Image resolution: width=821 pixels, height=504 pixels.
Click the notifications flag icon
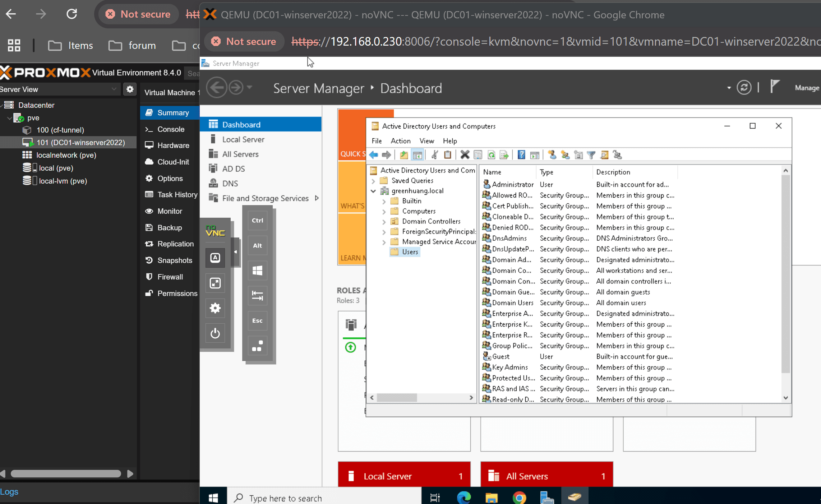pyautogui.click(x=775, y=87)
